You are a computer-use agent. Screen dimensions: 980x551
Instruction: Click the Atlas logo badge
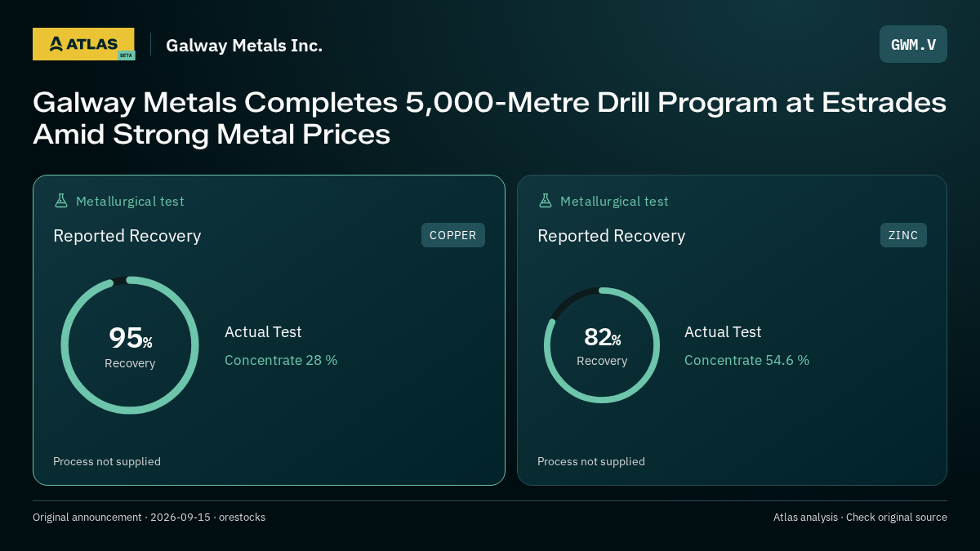tap(83, 44)
